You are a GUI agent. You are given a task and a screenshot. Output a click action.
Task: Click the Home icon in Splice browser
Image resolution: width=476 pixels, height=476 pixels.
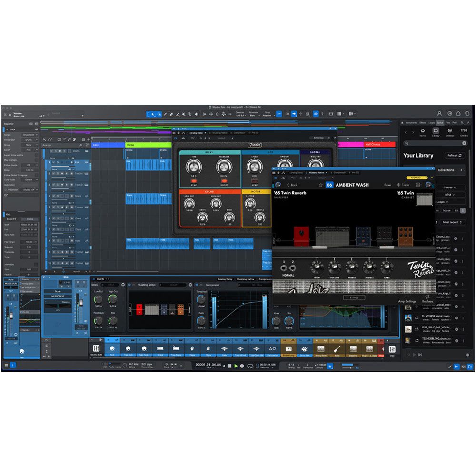(x=422, y=131)
